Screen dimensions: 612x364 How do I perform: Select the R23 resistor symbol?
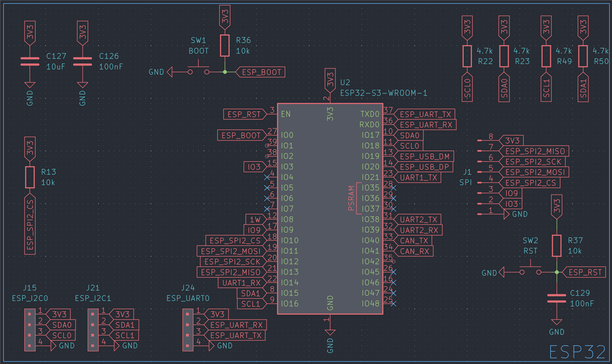[504, 56]
